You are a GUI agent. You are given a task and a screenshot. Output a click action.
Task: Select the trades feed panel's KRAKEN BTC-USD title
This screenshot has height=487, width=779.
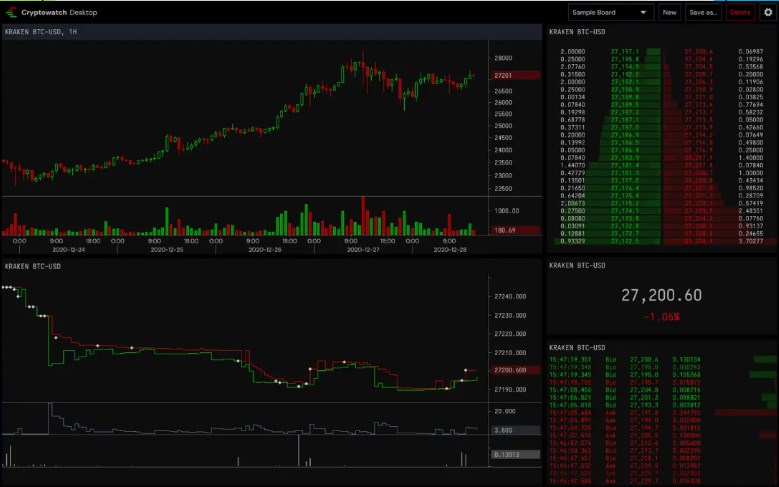pos(577,347)
